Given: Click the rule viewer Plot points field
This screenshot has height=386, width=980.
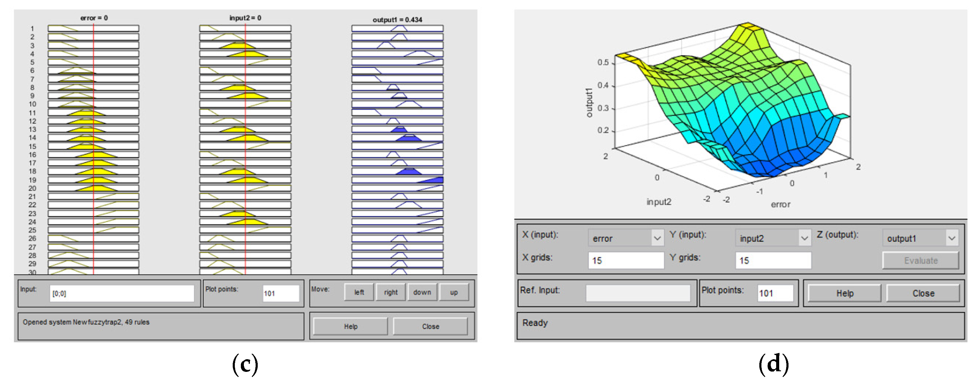Looking at the screenshot, I should click(281, 293).
